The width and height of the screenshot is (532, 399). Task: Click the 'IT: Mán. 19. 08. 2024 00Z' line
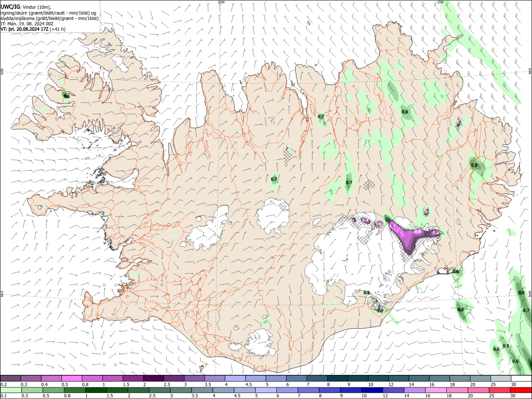[27, 24]
